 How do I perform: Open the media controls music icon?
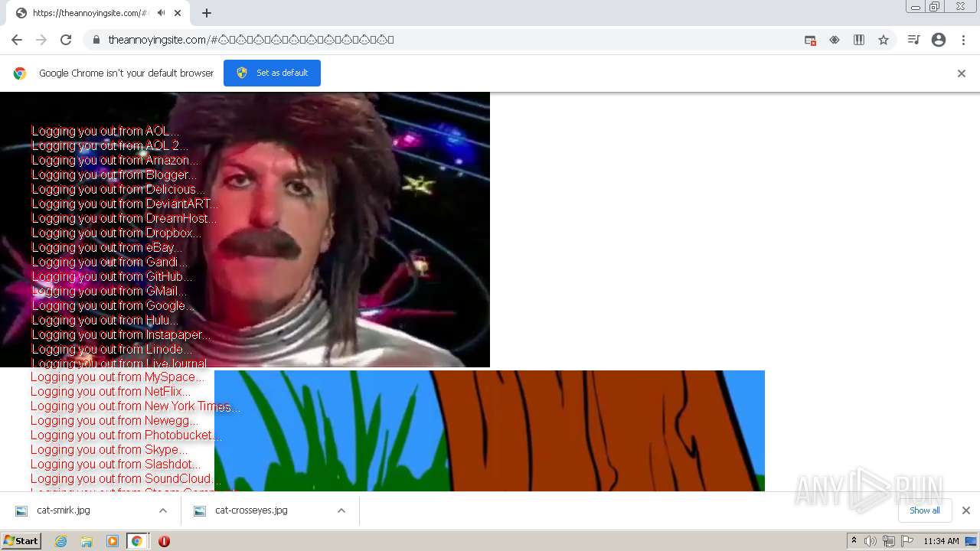pyautogui.click(x=913, y=40)
